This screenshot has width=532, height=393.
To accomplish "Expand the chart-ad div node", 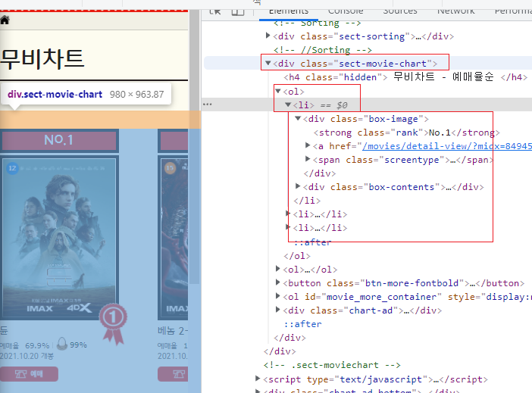I will click(x=278, y=309).
